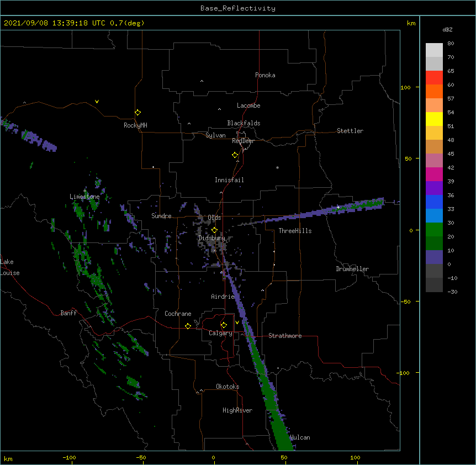Image resolution: width=476 pixels, height=465 pixels.
Task: Click the Blackfalds city label
Action: click(x=244, y=123)
